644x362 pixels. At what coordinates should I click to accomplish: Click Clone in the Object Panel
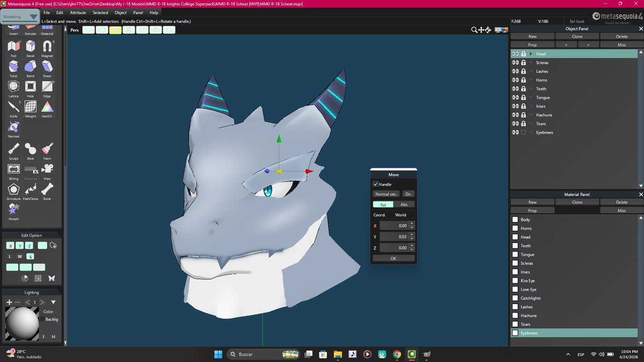[577, 36]
